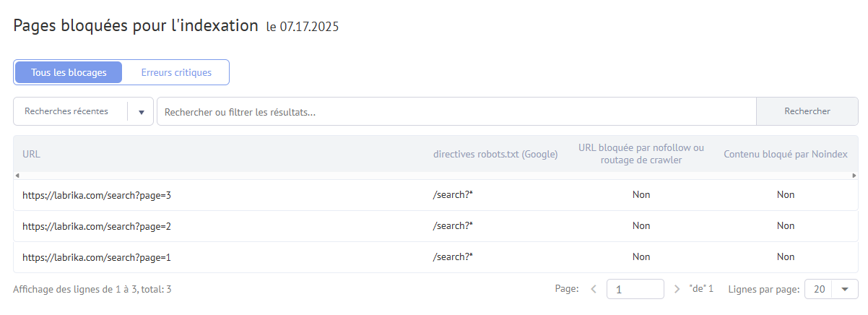Image resolution: width=868 pixels, height=315 pixels.
Task: Click the Rechercher button
Action: point(807,111)
